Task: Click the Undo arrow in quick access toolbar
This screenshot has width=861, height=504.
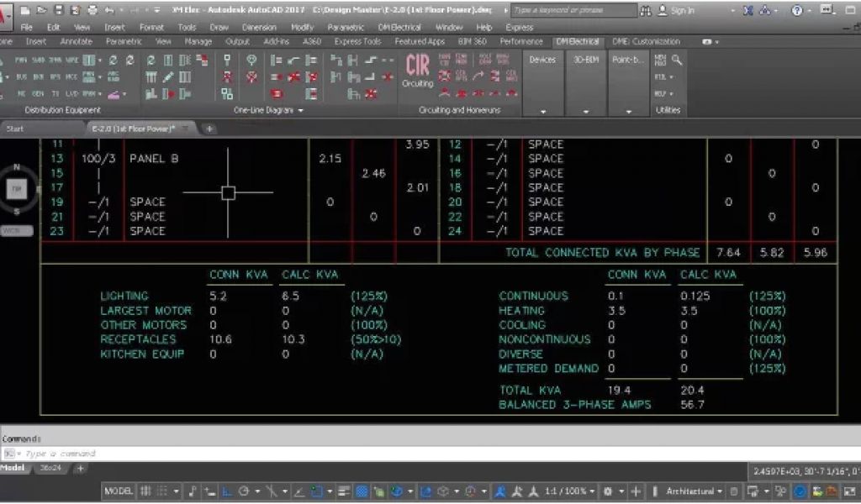Action: 109,11
